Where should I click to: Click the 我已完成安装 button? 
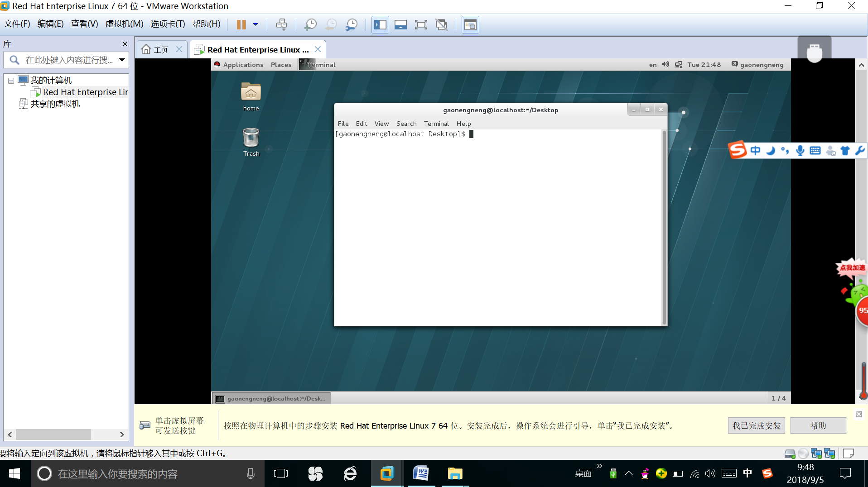coord(756,425)
